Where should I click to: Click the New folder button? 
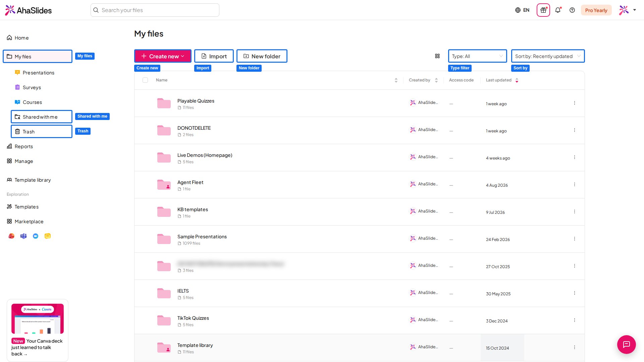coord(262,56)
